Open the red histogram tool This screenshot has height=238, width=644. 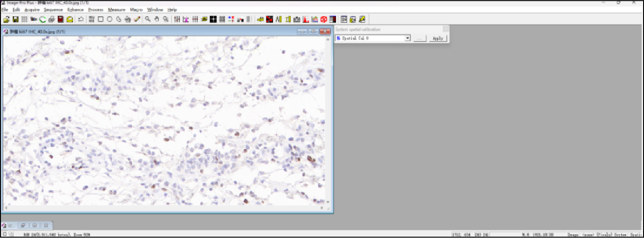click(305, 19)
